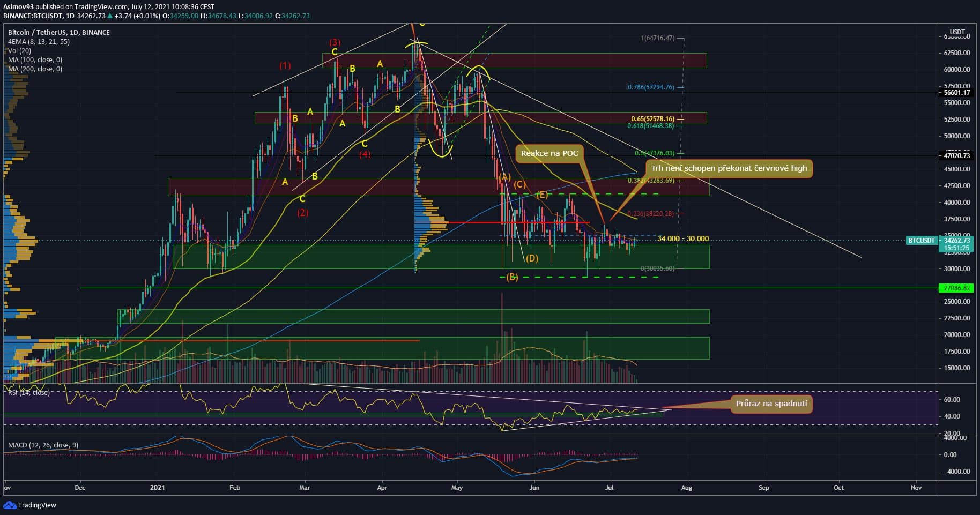Click the green 27086.82 price level tag

click(957, 288)
